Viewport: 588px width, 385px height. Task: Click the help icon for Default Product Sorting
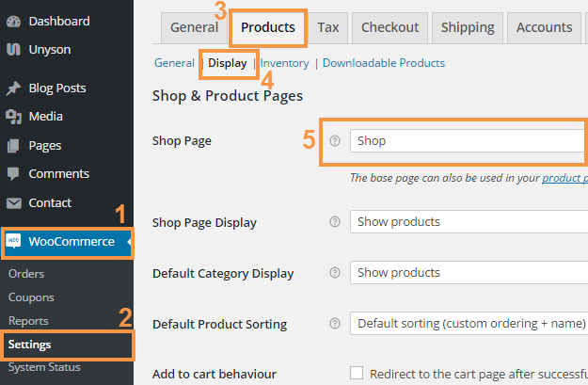tap(335, 323)
